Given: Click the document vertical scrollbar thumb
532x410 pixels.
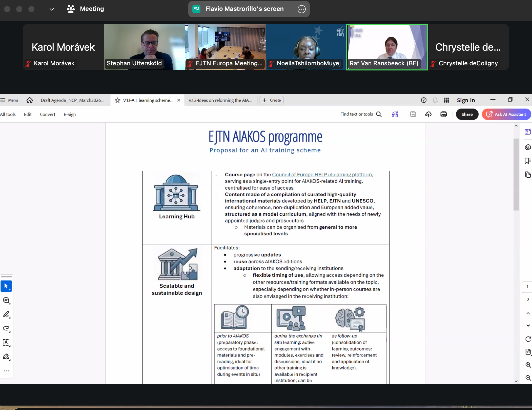Looking at the screenshot, I should (x=516, y=174).
